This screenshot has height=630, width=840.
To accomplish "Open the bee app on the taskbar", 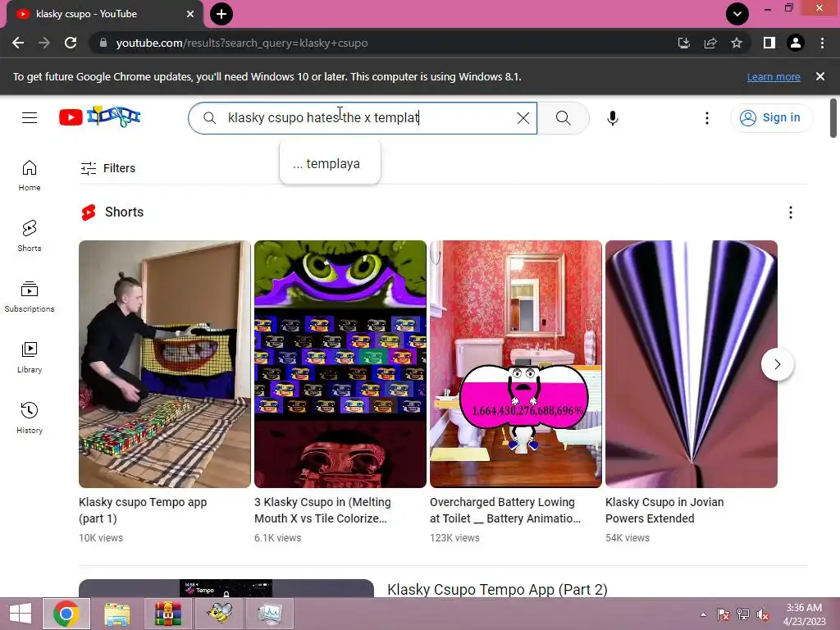I will pos(219,614).
